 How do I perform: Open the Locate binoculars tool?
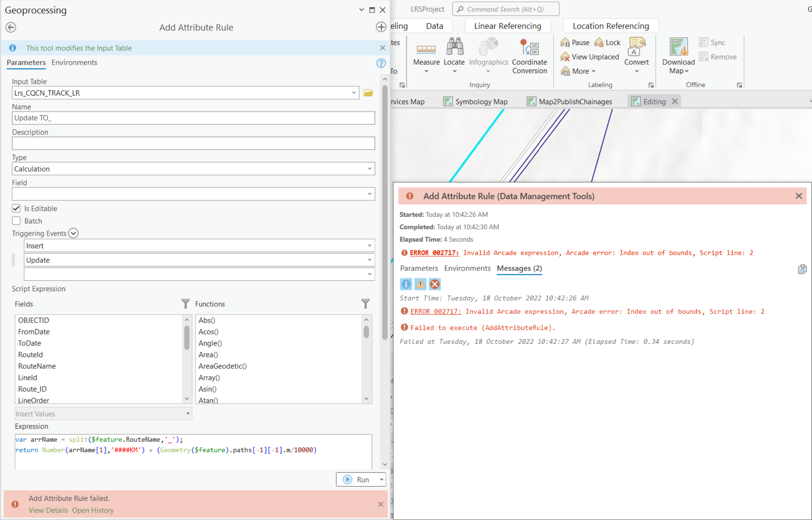pos(454,47)
